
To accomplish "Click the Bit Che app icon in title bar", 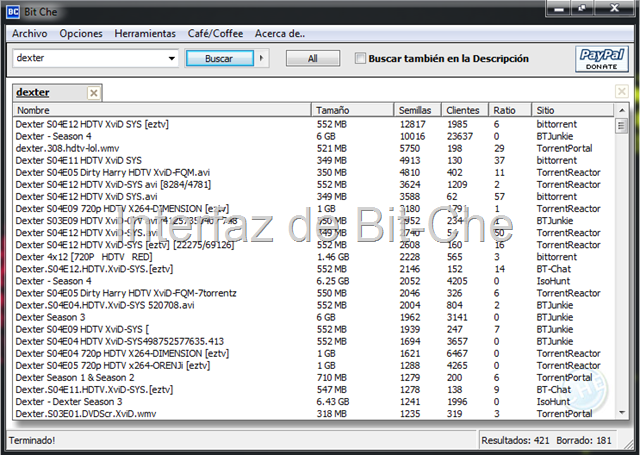I will click(13, 12).
